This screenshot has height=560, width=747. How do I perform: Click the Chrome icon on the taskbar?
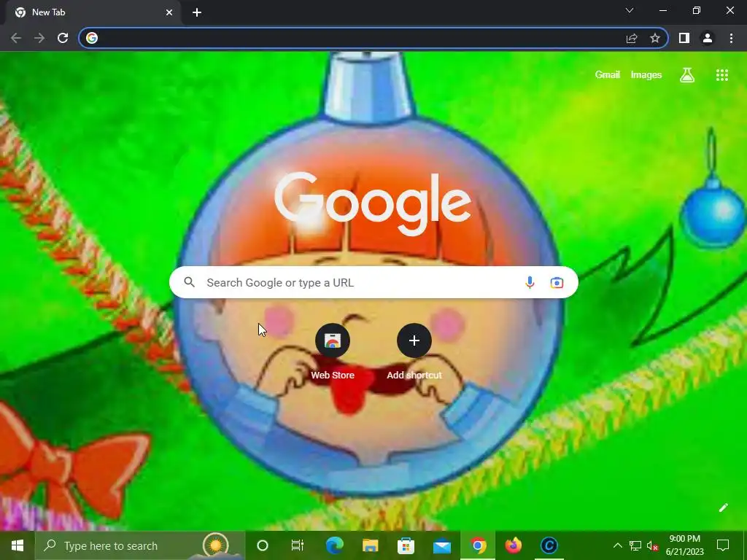478,545
